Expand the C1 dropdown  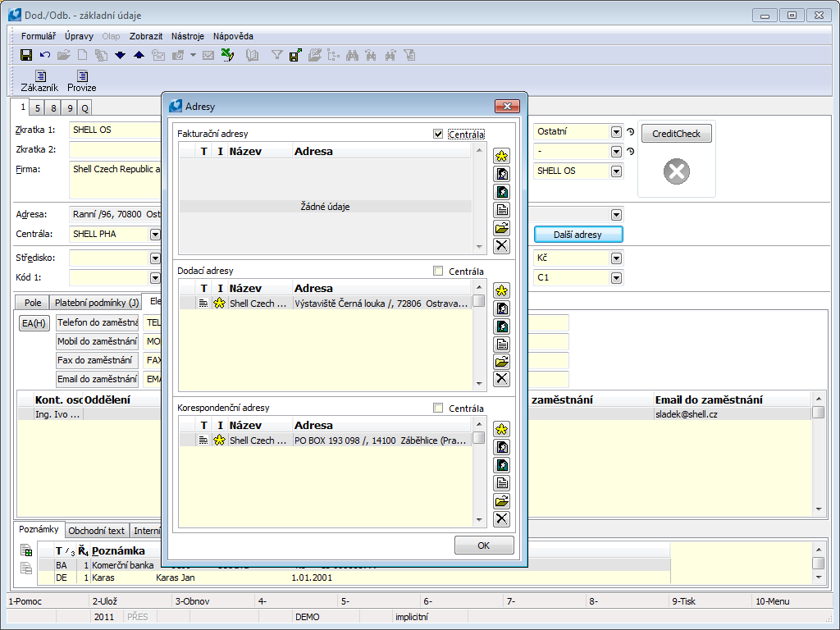pyautogui.click(x=616, y=278)
